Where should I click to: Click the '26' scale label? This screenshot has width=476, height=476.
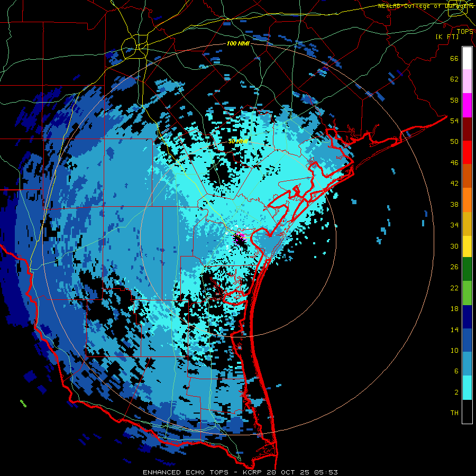(x=454, y=267)
